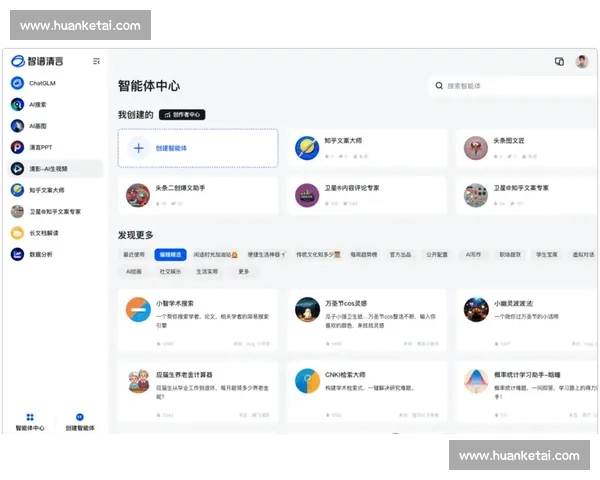Open 知乎文案大师 in the left sidebar
The width and height of the screenshot is (600, 480).
click(x=55, y=190)
